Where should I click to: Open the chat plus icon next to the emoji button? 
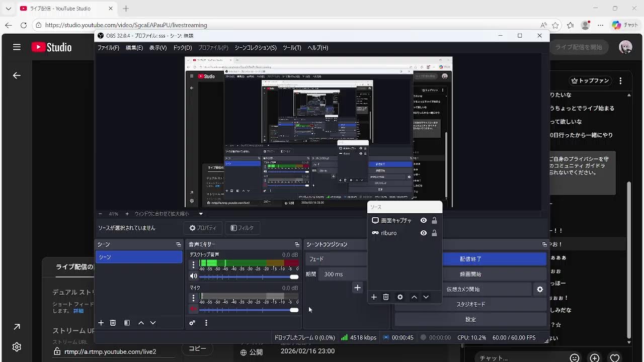[x=595, y=358]
